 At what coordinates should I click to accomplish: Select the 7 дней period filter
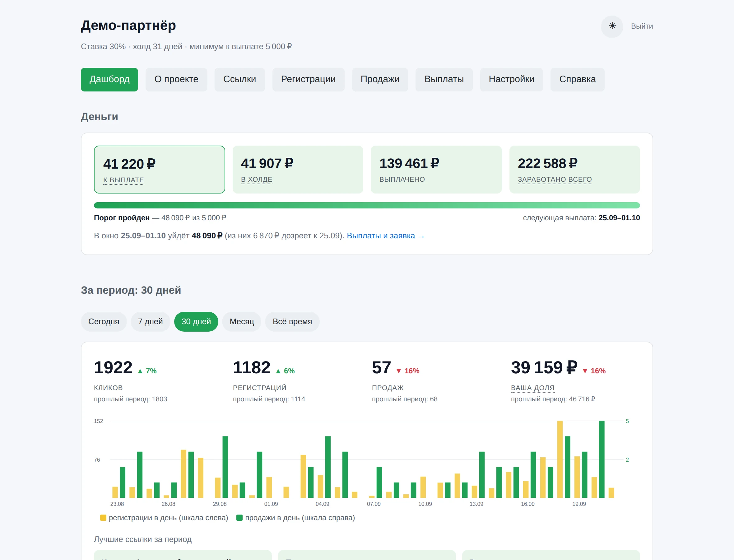click(x=150, y=321)
